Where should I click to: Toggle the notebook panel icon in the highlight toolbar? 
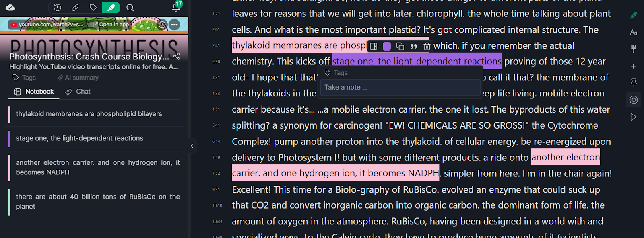[373, 46]
